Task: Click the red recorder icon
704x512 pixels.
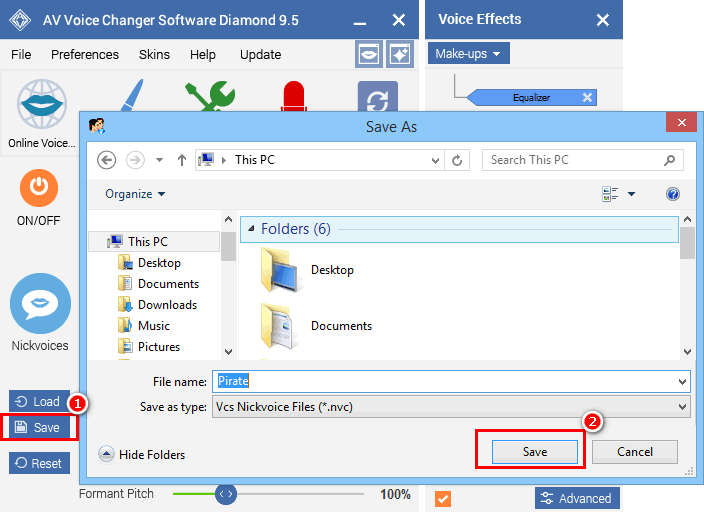Action: 294,96
